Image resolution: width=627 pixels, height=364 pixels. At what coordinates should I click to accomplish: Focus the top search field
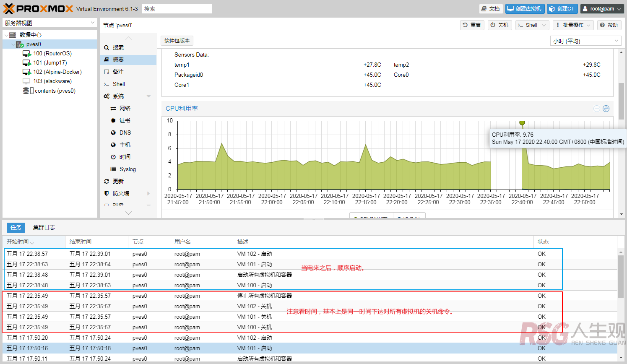(x=177, y=9)
